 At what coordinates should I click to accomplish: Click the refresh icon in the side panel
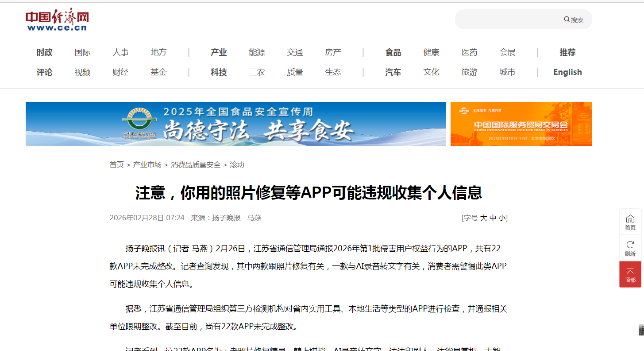(x=630, y=248)
